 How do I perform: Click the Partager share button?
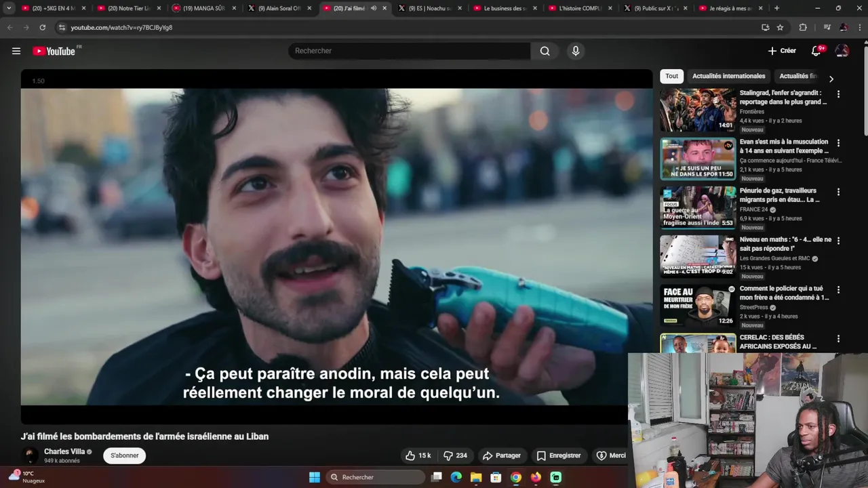[x=501, y=455]
